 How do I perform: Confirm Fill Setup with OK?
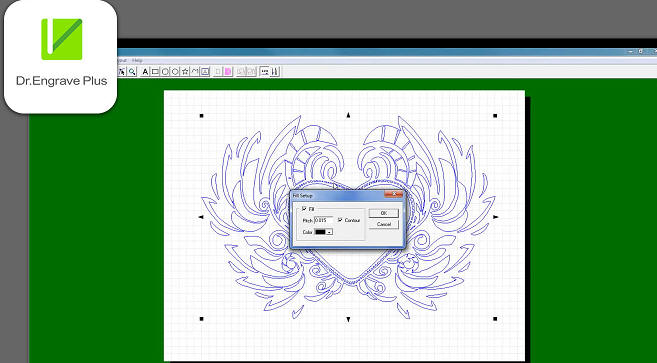pos(383,213)
